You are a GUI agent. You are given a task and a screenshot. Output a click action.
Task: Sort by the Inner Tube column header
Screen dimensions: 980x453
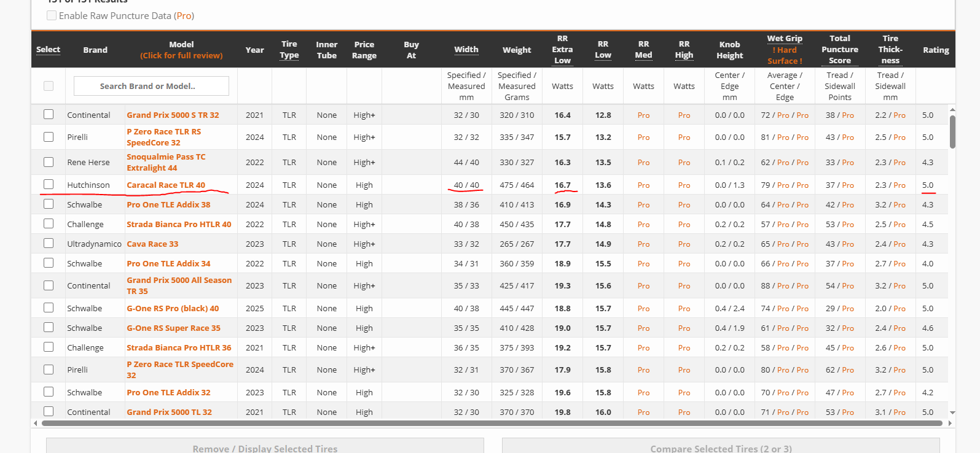click(x=327, y=50)
